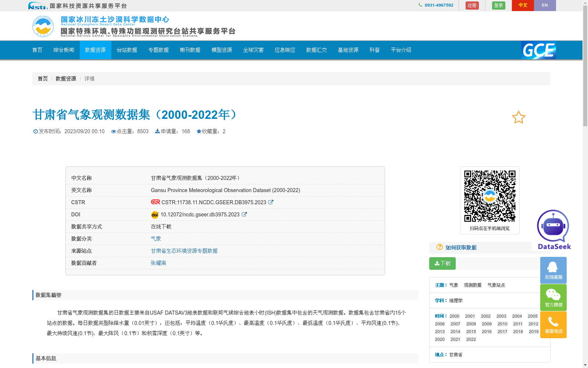
Task: Toggle the favorite star on this dataset
Action: point(518,117)
